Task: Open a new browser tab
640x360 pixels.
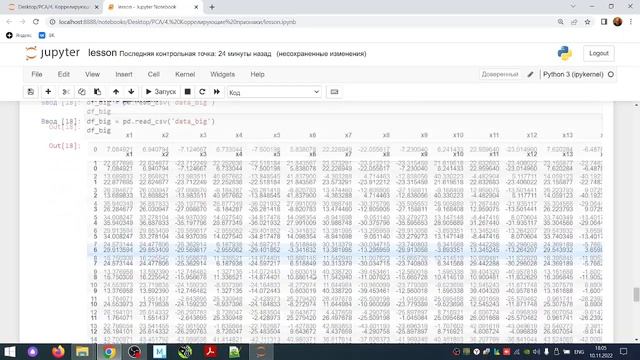Action: (x=212, y=7)
